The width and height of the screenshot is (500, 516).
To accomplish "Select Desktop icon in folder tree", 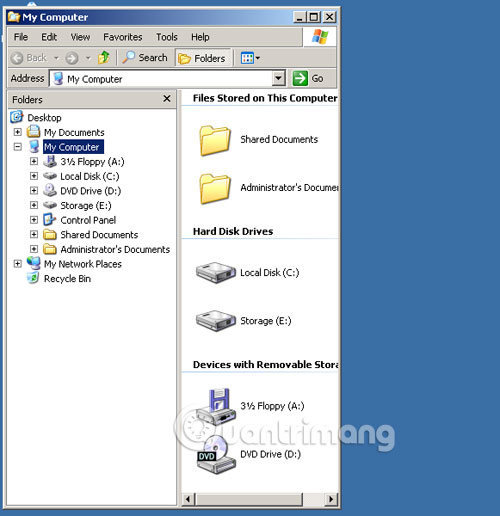I will 17,117.
